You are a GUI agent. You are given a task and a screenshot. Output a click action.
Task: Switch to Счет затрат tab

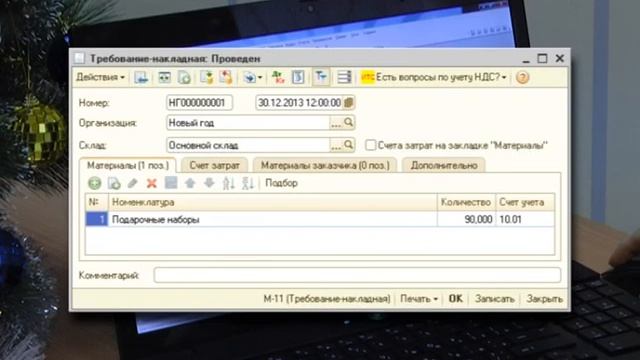[215, 165]
